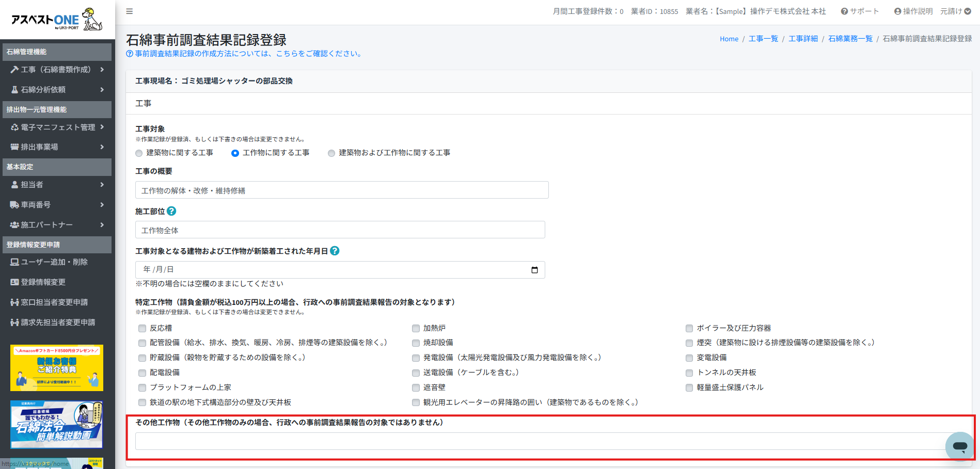Open the calendar picker icon in date field
The image size is (980, 469).
(x=534, y=270)
